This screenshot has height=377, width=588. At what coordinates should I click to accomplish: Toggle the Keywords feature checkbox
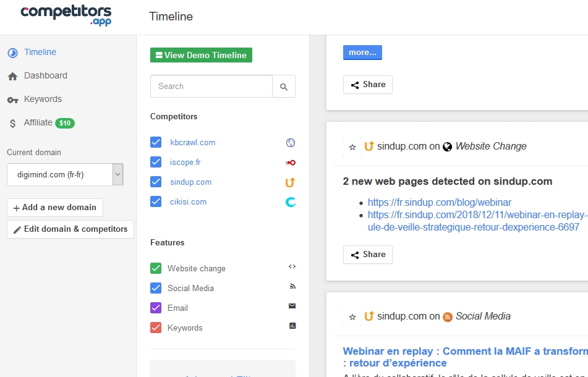[156, 328]
